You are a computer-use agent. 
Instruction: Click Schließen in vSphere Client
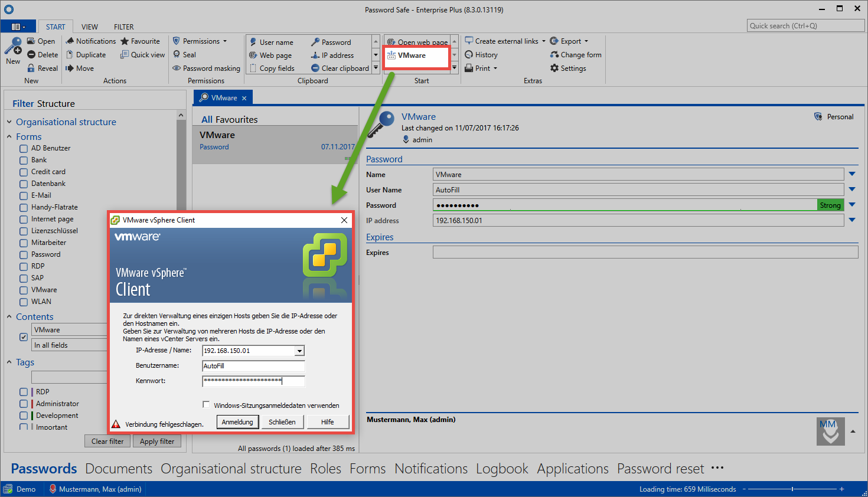[x=282, y=422]
